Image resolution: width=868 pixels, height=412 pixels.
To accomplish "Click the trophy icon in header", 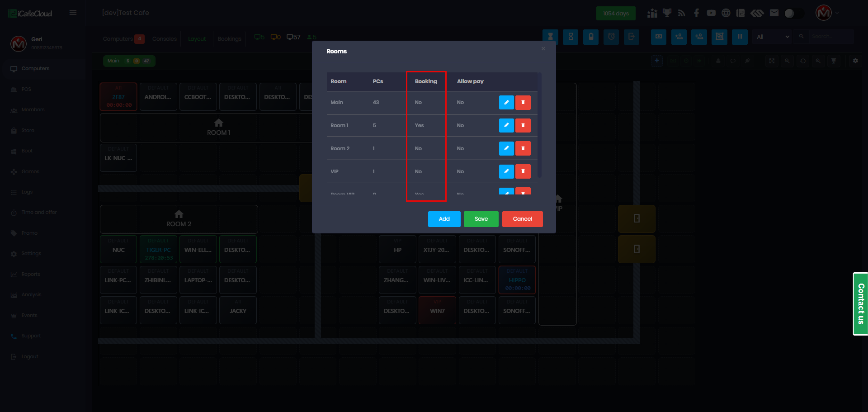I will point(667,13).
